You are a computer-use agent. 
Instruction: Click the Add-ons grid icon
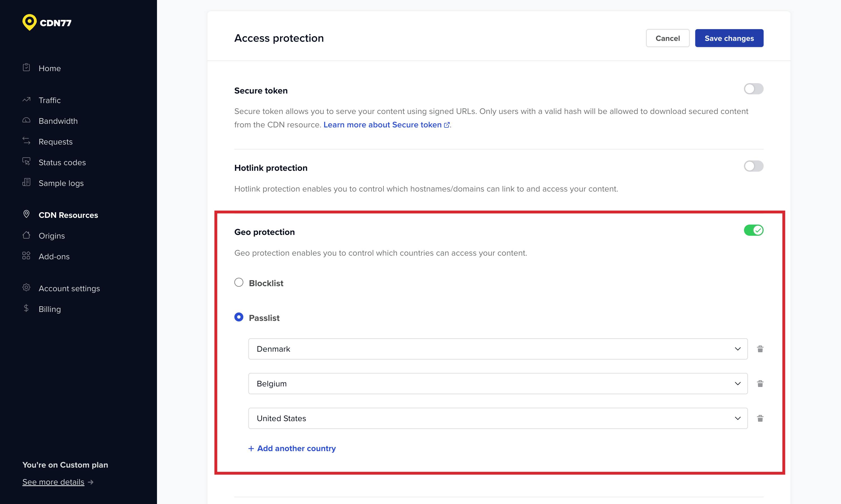click(26, 256)
